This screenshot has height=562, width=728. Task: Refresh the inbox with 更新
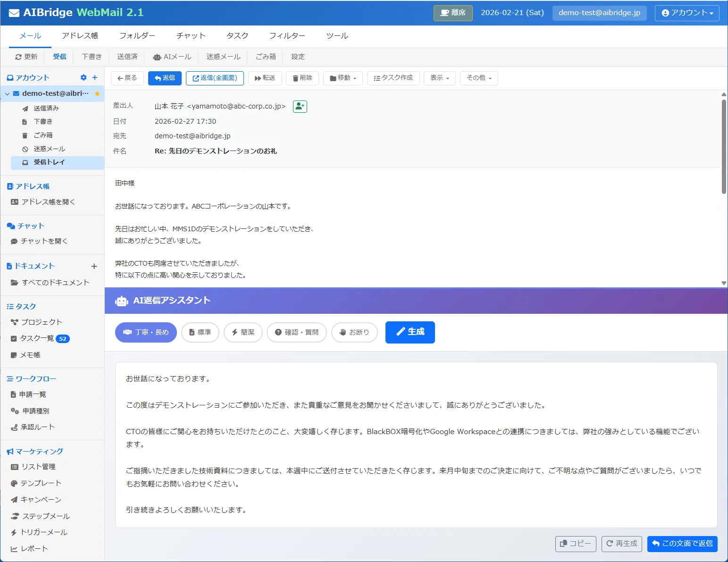pyautogui.click(x=26, y=57)
